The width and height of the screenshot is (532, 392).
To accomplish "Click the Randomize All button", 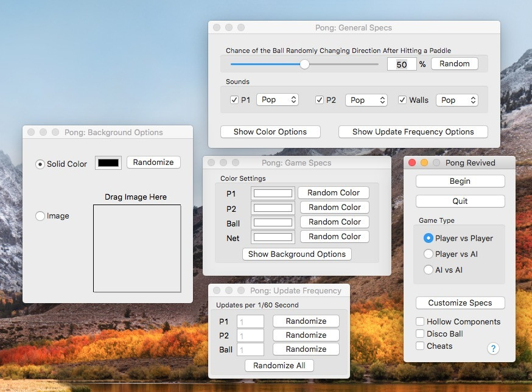I will (279, 366).
